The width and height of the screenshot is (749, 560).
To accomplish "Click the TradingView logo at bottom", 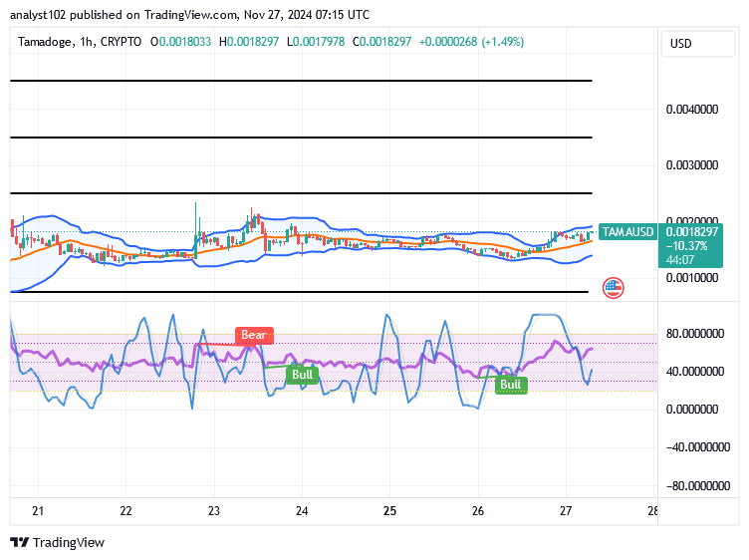I will [57, 543].
